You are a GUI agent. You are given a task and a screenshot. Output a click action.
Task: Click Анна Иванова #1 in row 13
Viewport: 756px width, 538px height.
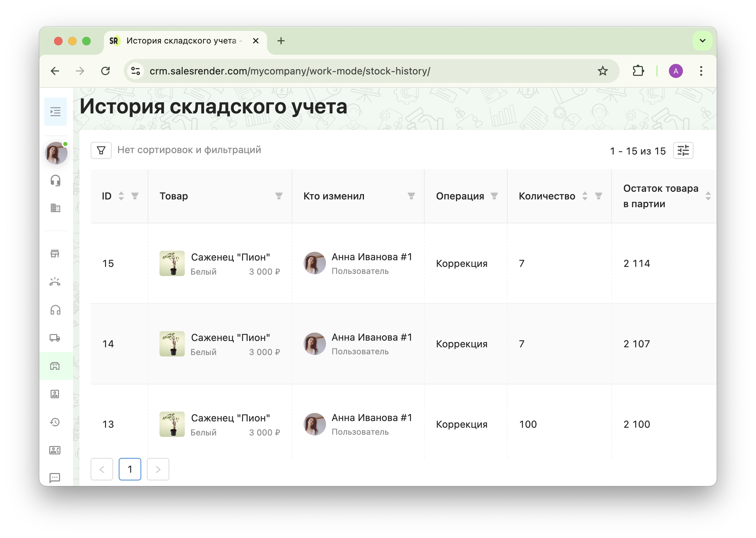click(372, 418)
